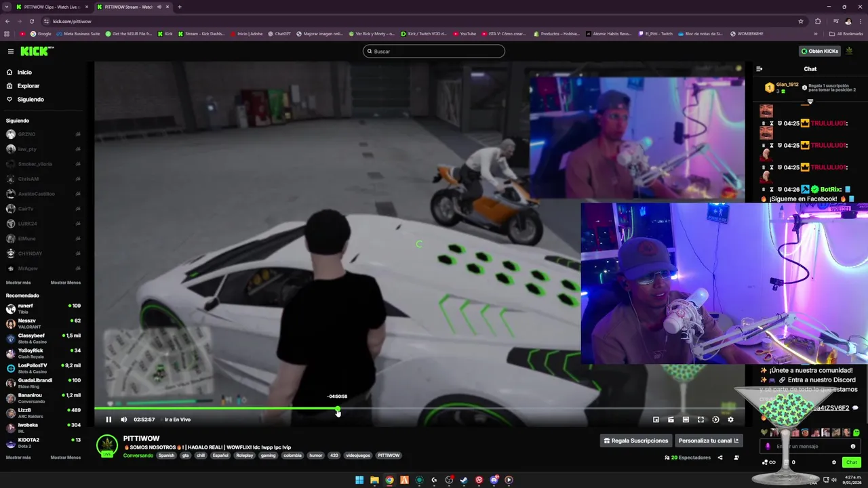This screenshot has width=868, height=488.
Task: Select the Spanish tag
Action: pos(166,455)
